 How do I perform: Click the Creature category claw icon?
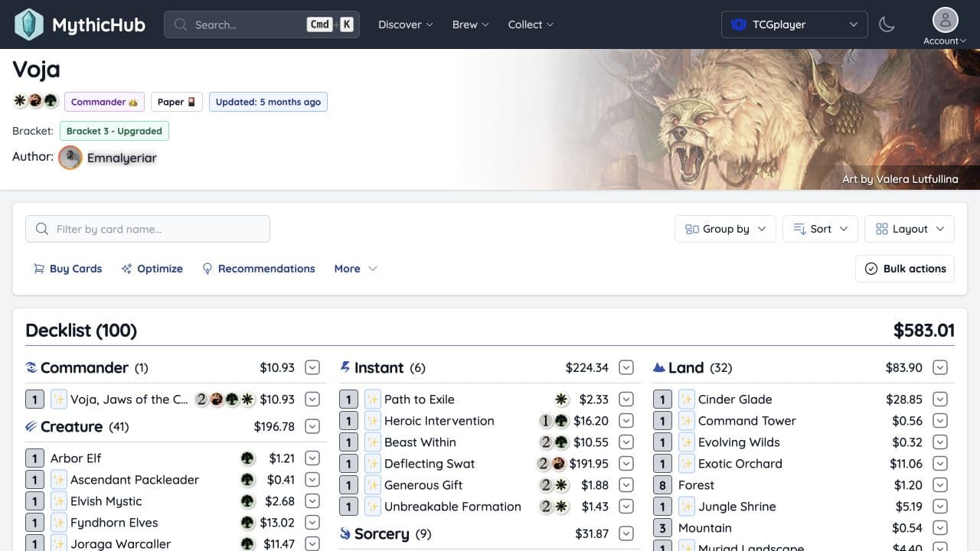[31, 426]
